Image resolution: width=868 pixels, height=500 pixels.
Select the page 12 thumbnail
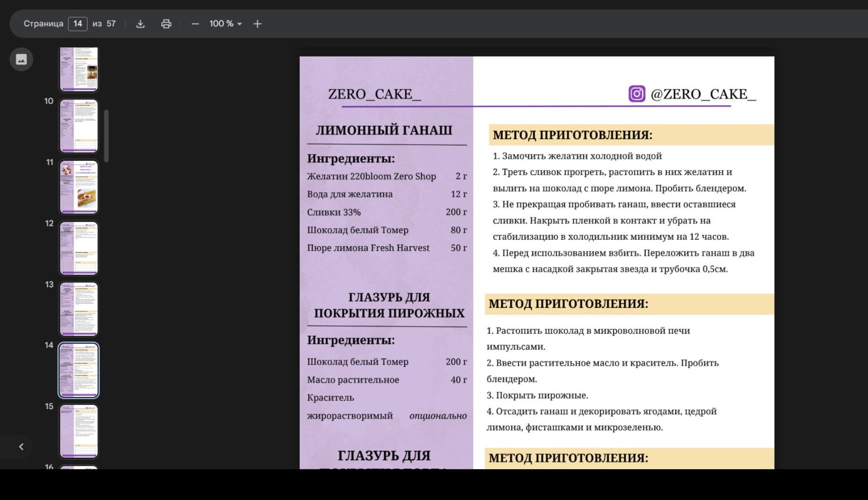coord(79,248)
